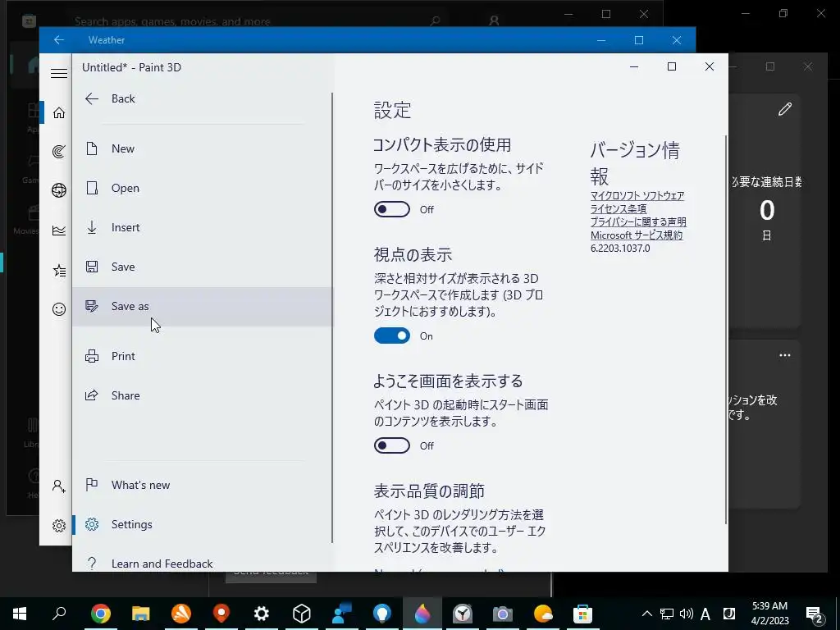
Task: Click the Print printer icon
Action: pyautogui.click(x=92, y=356)
